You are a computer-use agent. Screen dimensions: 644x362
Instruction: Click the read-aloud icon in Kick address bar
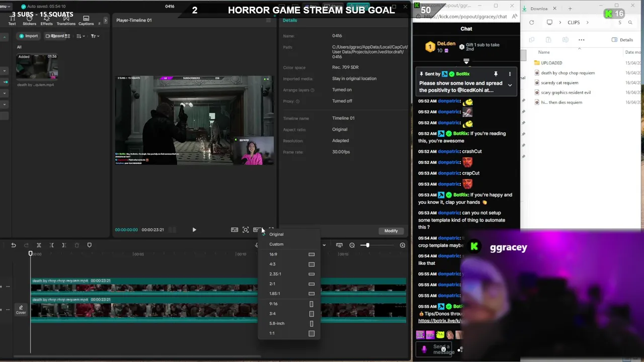pos(514,17)
